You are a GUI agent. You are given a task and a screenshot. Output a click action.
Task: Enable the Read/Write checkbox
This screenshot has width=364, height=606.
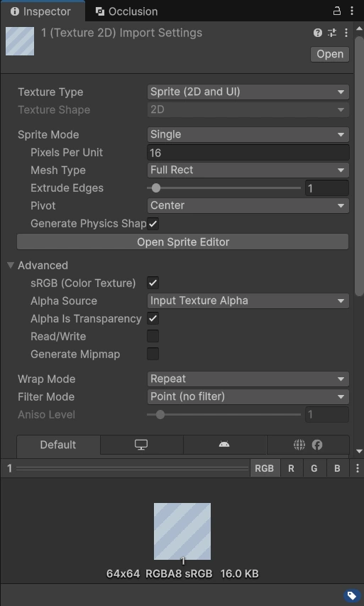pyautogui.click(x=153, y=336)
